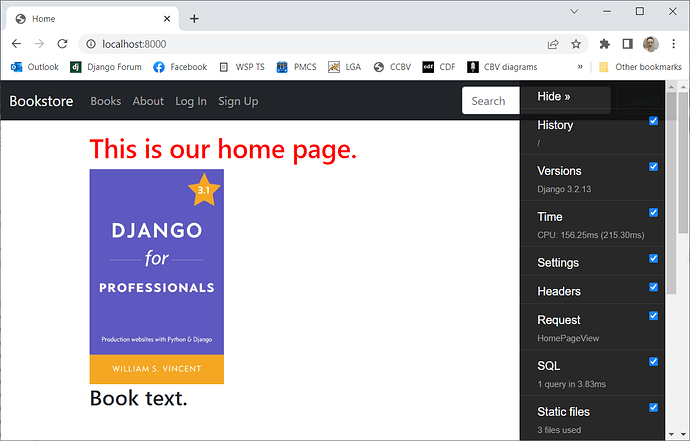
Task: Disable the Settings panel checkbox
Action: coord(653,258)
